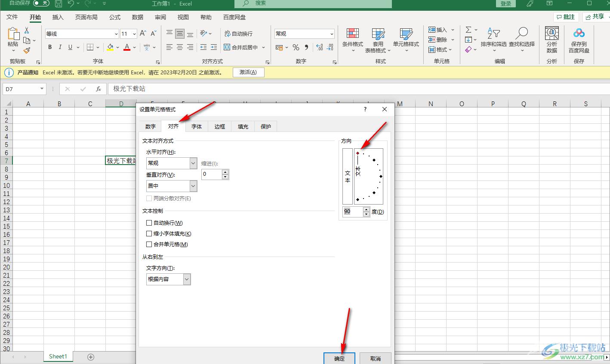This screenshot has height=364, width=610.
Task: Open the vertical alignment (垂直对齐) dropdown
Action: (193, 186)
